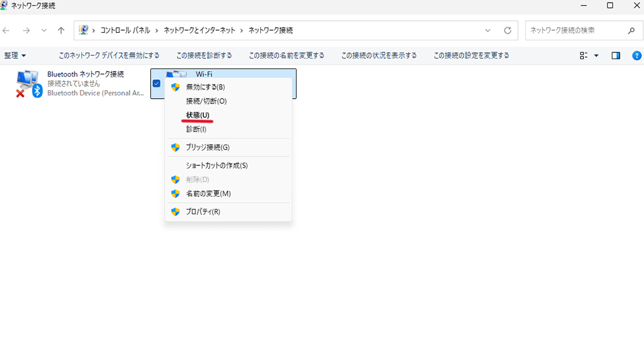Click the ネットワーク接続の検索 search field

[583, 30]
